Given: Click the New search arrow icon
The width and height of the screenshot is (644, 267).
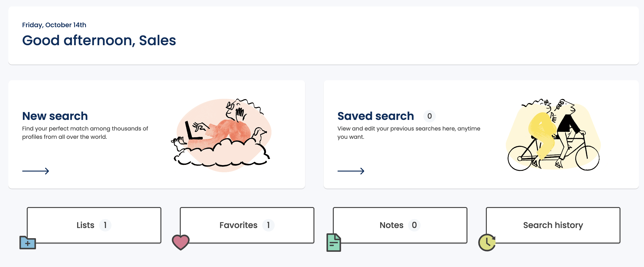Looking at the screenshot, I should 36,171.
